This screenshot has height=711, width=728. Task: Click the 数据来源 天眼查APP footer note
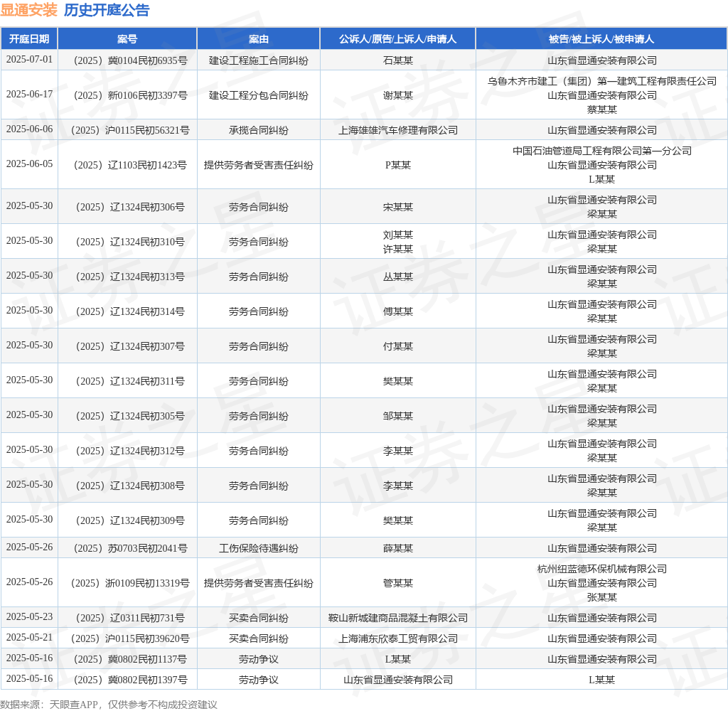click(109, 704)
